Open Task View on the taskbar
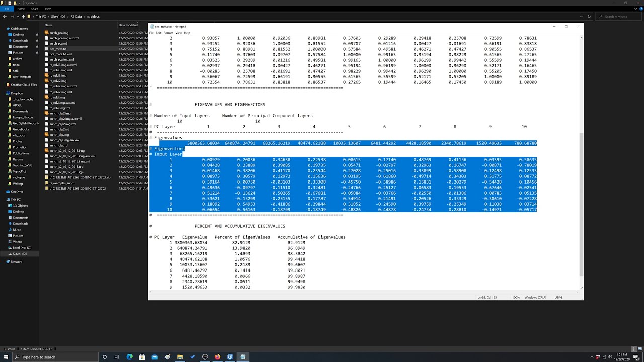 117,357
